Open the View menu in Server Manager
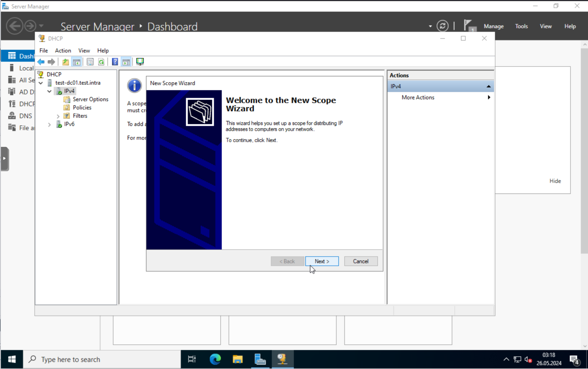This screenshot has width=588, height=369. [x=546, y=26]
